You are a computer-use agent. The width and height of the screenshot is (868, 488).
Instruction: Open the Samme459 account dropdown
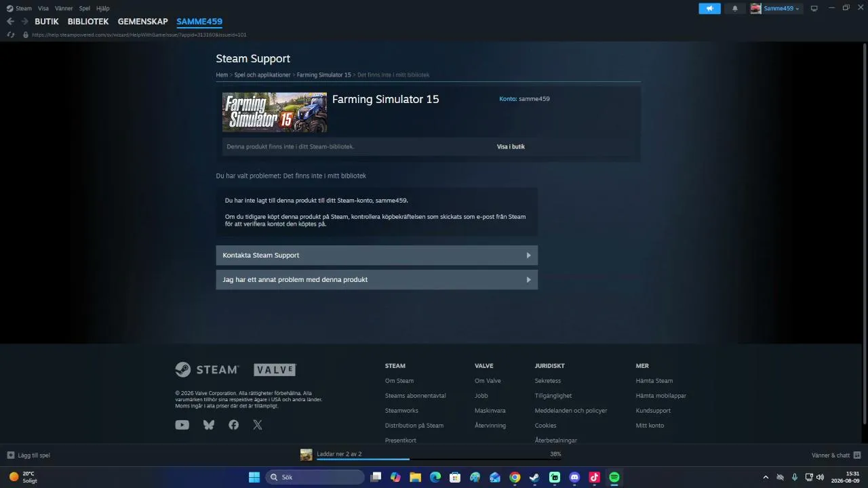coord(775,8)
